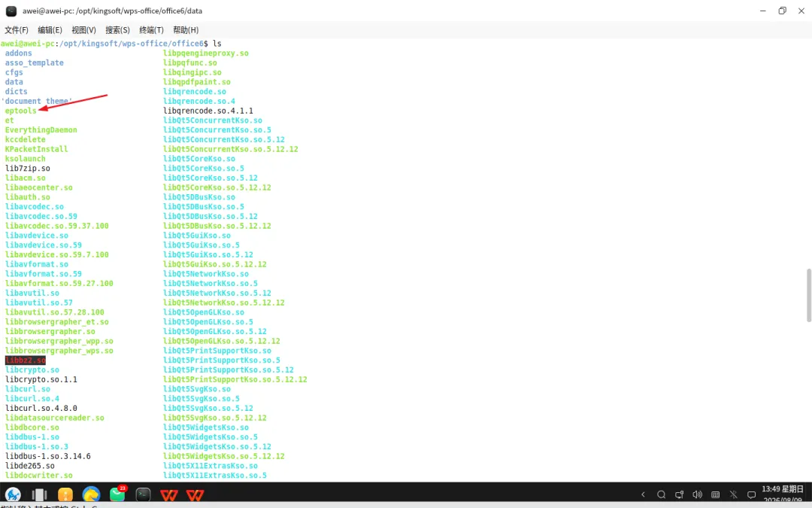Viewport: 812px width, 508px height.
Task: Click the libqrencode.so.4.1.1 file name
Action: [x=208, y=111]
